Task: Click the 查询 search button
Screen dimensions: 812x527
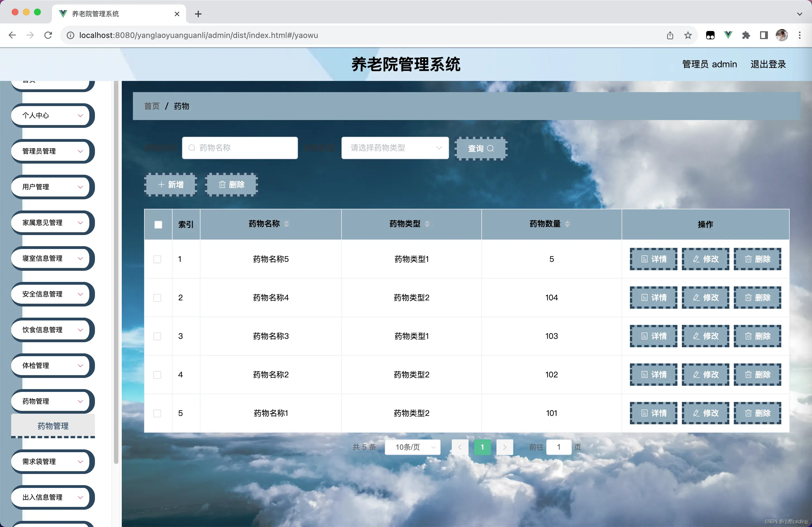Action: [480, 148]
